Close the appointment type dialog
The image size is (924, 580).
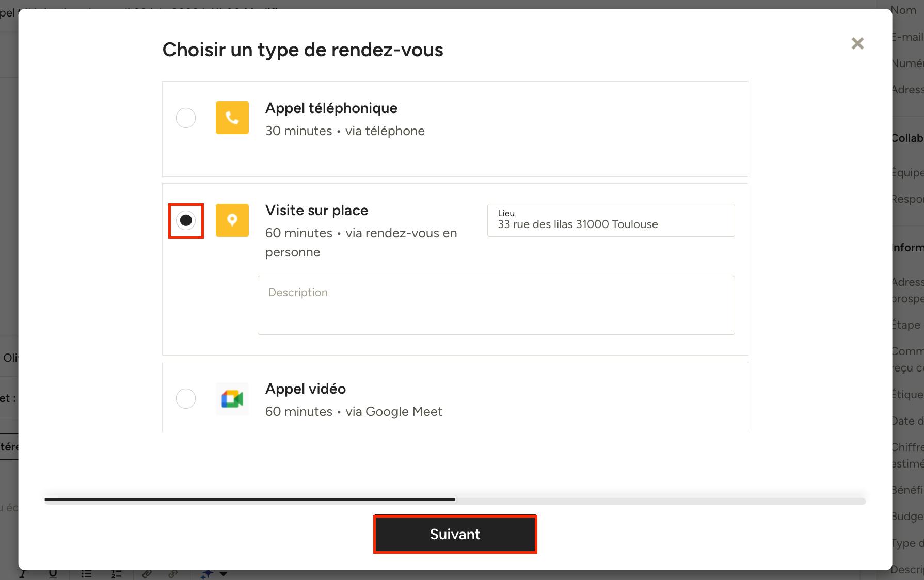pyautogui.click(x=857, y=43)
